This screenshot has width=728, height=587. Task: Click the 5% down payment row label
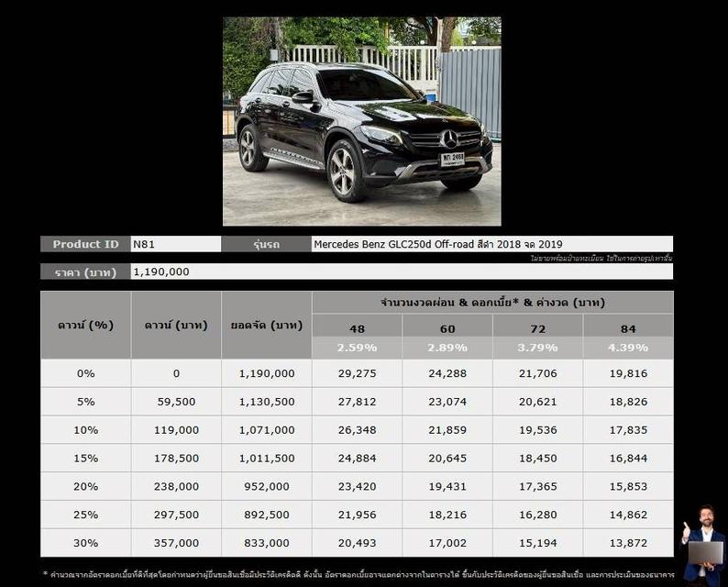[85, 402]
